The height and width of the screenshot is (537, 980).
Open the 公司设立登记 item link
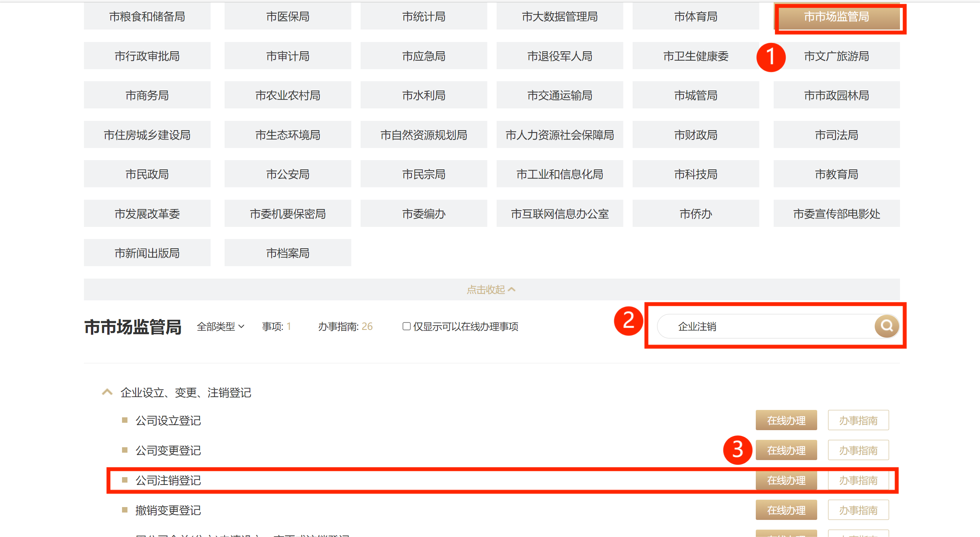168,420
